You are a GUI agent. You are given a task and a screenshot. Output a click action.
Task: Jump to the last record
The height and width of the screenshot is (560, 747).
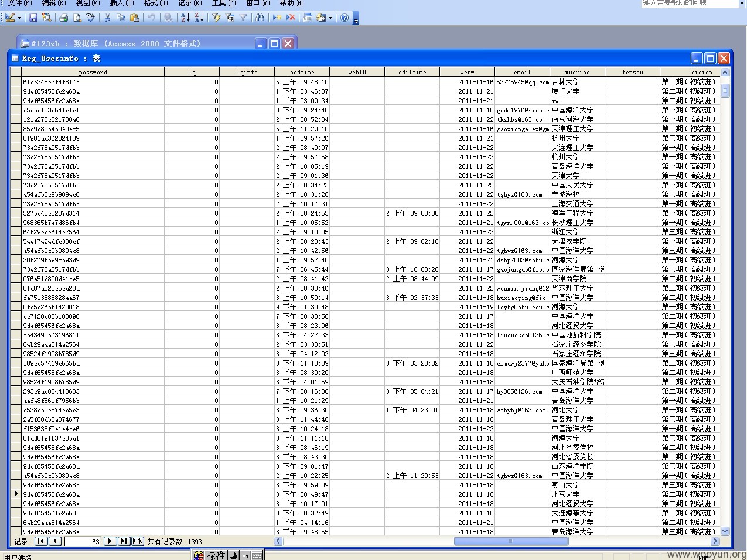124,541
